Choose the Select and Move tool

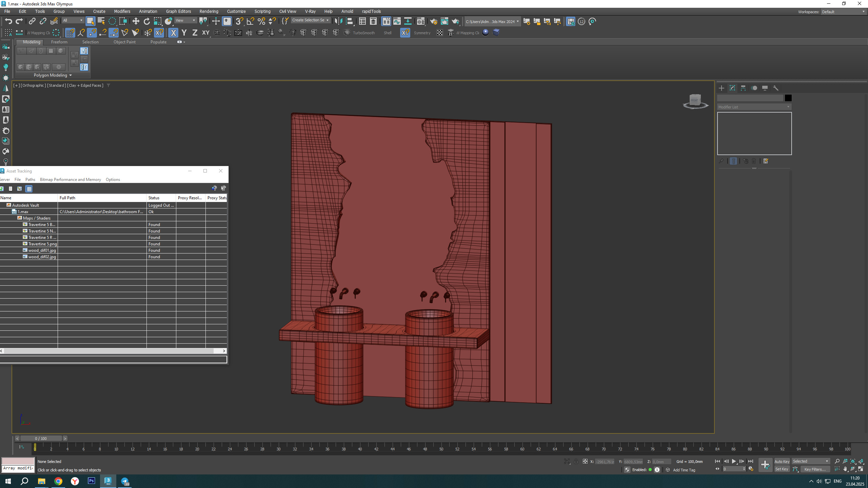coord(136,21)
